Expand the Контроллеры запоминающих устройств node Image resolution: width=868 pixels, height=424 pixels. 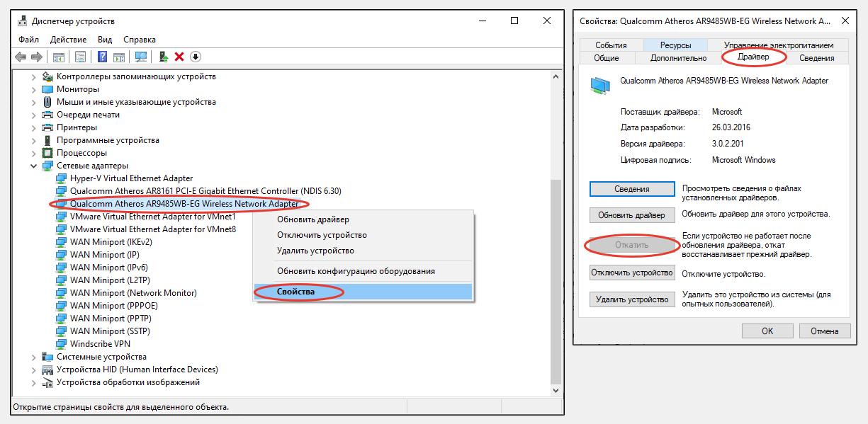[34, 76]
